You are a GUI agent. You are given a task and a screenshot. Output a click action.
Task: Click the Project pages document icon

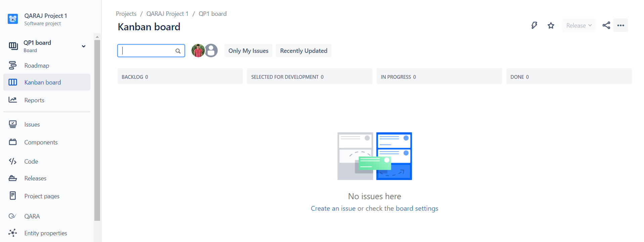click(13, 196)
